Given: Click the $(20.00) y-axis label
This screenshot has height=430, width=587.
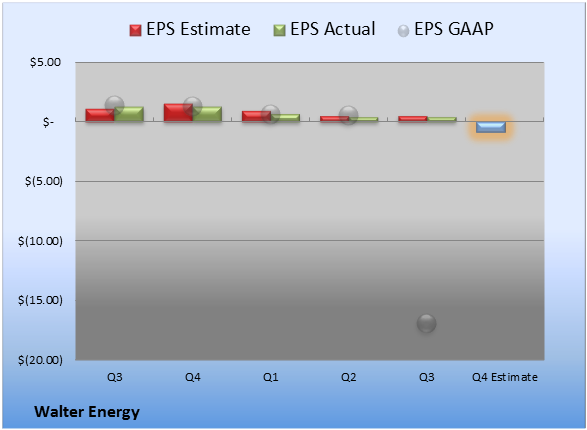Looking at the screenshot, I should click(40, 360).
